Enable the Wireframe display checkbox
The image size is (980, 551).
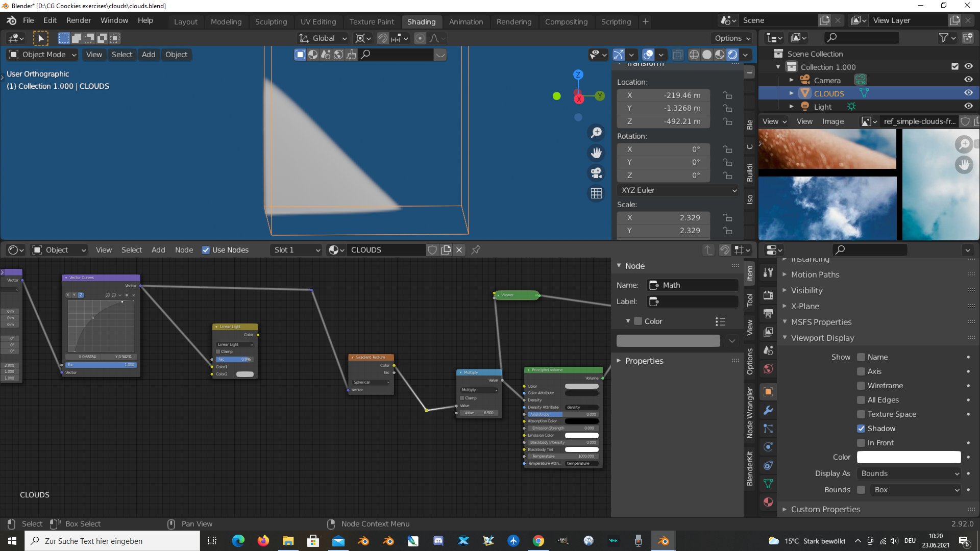pyautogui.click(x=861, y=386)
